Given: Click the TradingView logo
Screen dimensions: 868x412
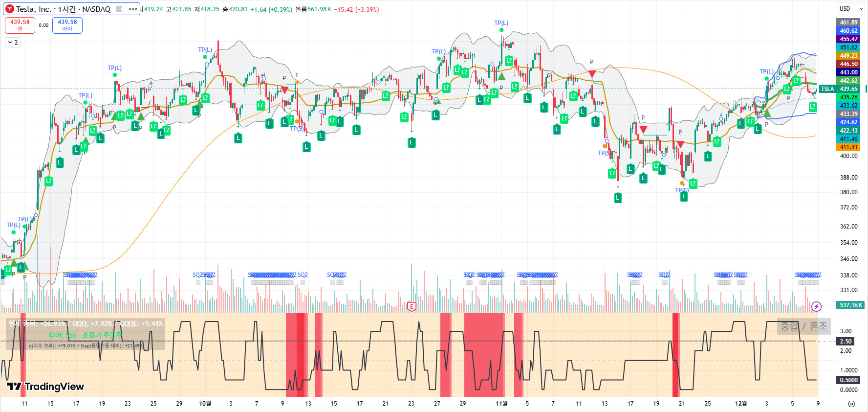Looking at the screenshot, I should [x=45, y=387].
